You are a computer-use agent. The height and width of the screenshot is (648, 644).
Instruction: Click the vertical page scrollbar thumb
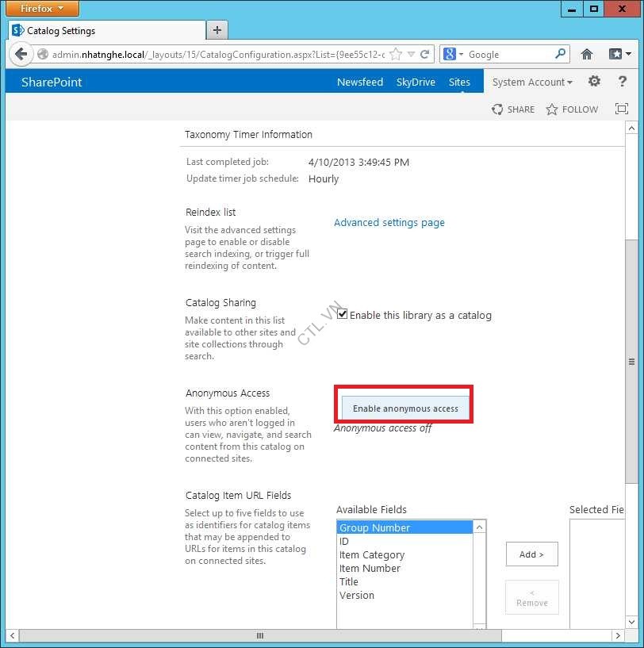[x=631, y=361]
